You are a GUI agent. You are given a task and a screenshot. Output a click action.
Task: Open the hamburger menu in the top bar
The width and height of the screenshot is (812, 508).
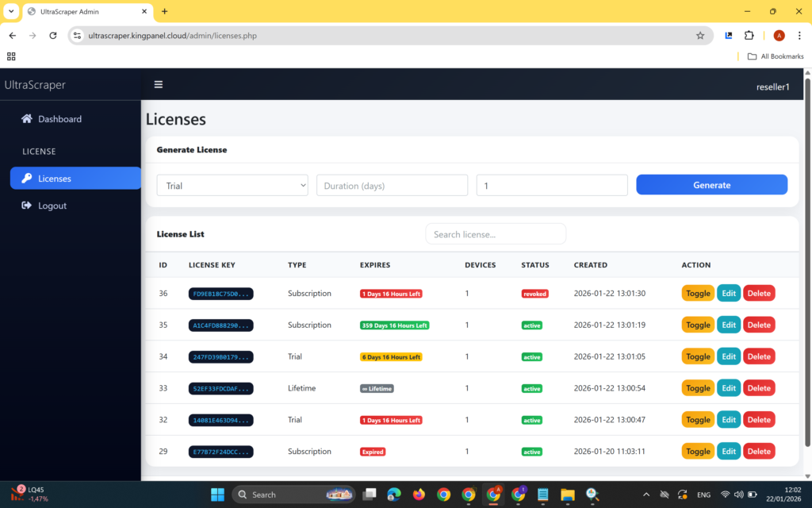pos(158,84)
